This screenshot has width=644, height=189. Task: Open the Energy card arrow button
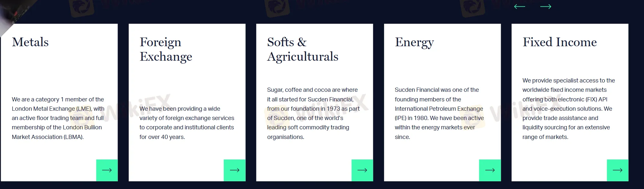pos(490,170)
